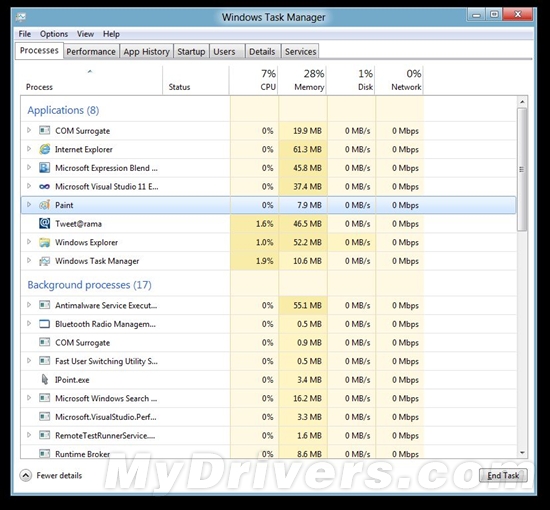Click the 1.9% CPU value
This screenshot has height=510, width=550.
[264, 261]
